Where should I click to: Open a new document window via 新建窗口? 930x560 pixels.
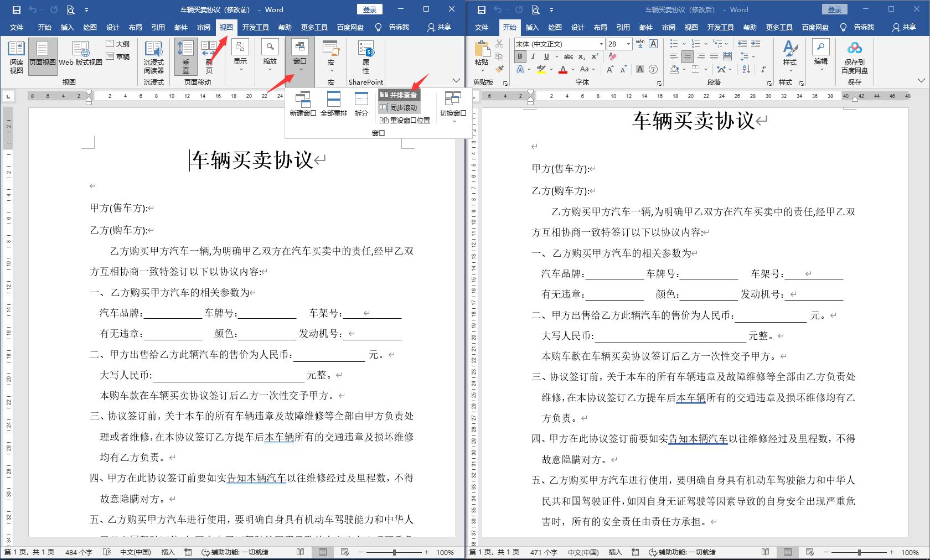303,104
